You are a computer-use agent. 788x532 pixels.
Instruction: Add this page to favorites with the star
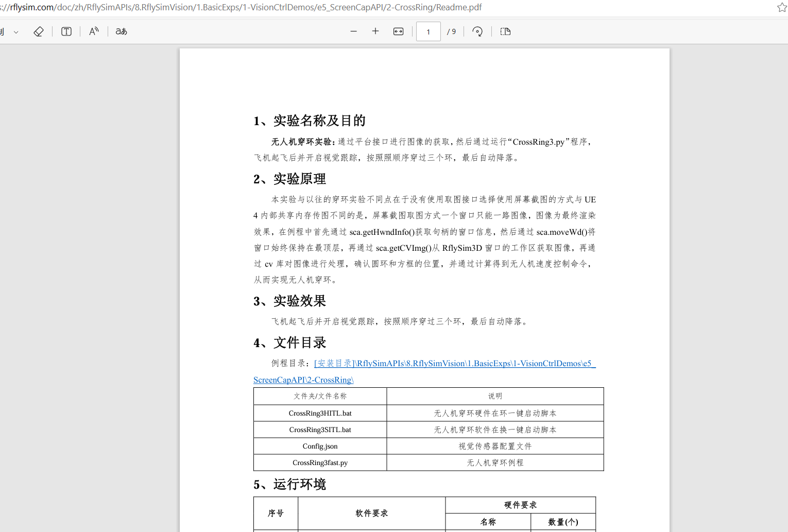782,7
